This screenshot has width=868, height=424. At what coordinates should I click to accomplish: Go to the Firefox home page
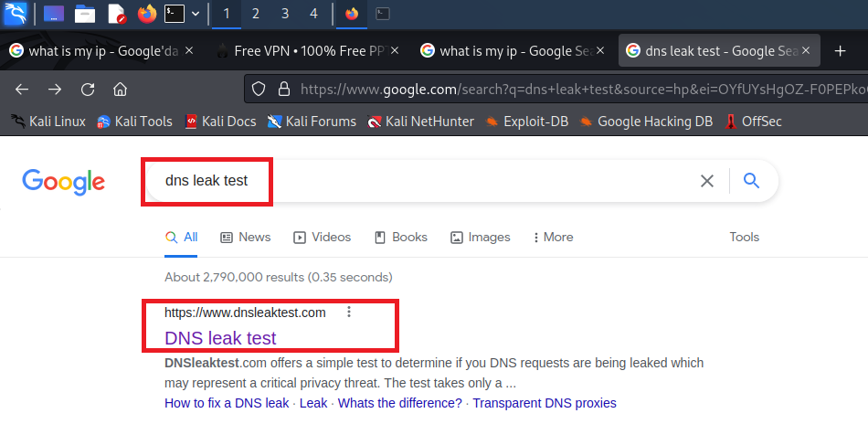pos(119,90)
